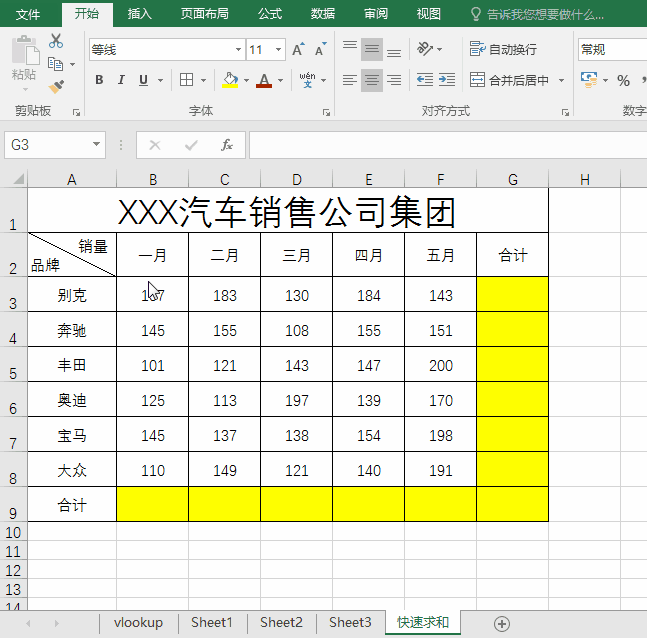Apply red font color A

[x=264, y=80]
